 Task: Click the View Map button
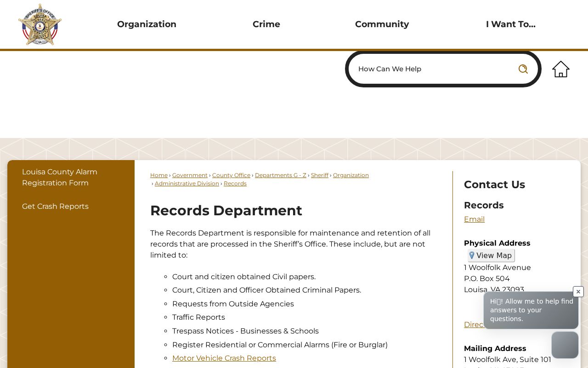(x=491, y=256)
